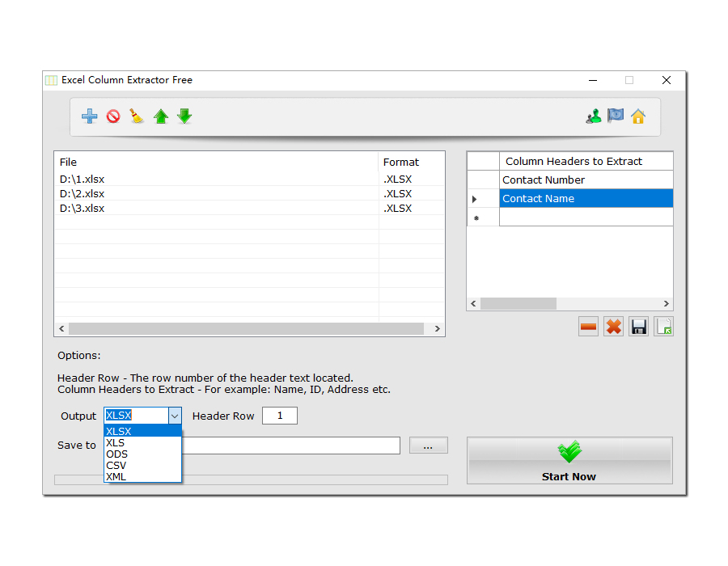
Task: Move file down with green down arrow
Action: [184, 116]
